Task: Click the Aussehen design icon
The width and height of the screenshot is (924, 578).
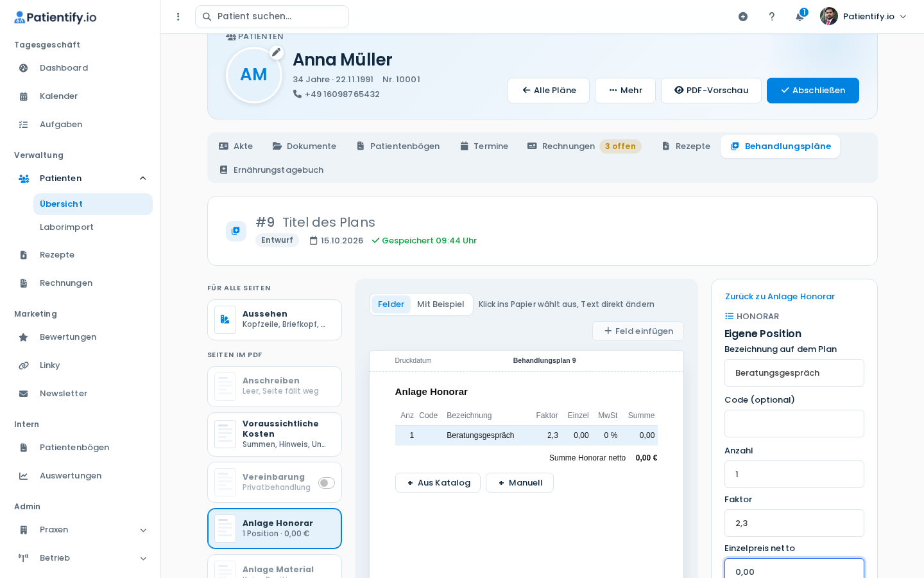Action: [225, 319]
